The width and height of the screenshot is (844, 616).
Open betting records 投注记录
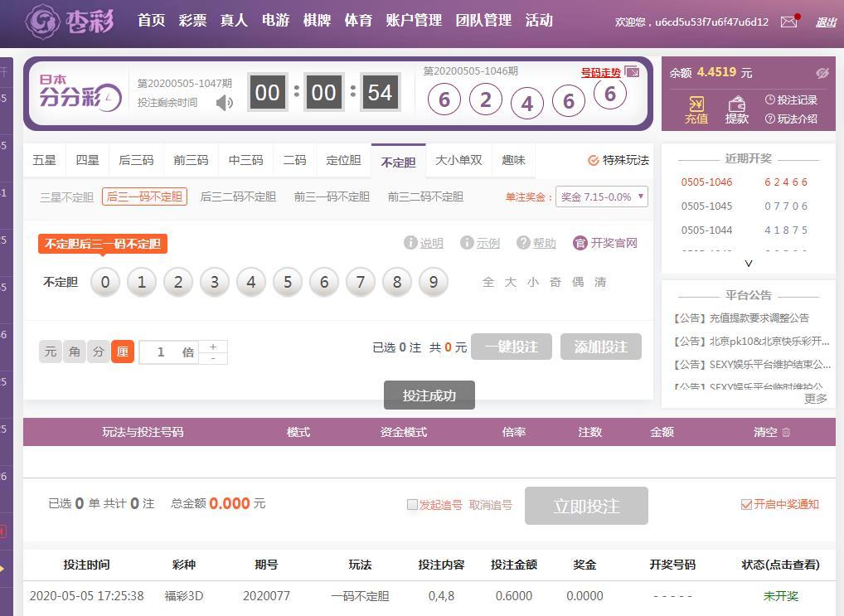tap(791, 99)
